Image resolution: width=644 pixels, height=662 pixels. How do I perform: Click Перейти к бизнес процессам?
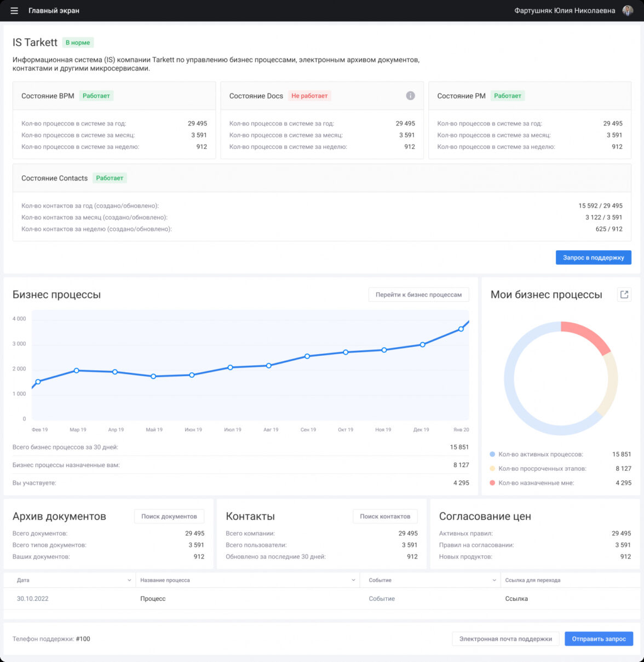click(x=418, y=295)
